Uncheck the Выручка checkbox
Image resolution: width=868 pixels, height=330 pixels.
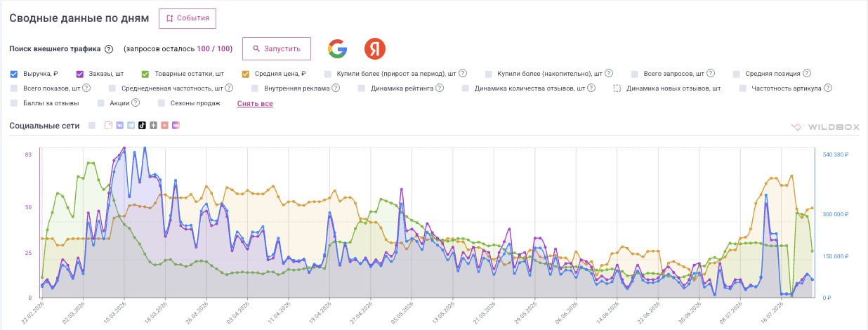(14, 73)
